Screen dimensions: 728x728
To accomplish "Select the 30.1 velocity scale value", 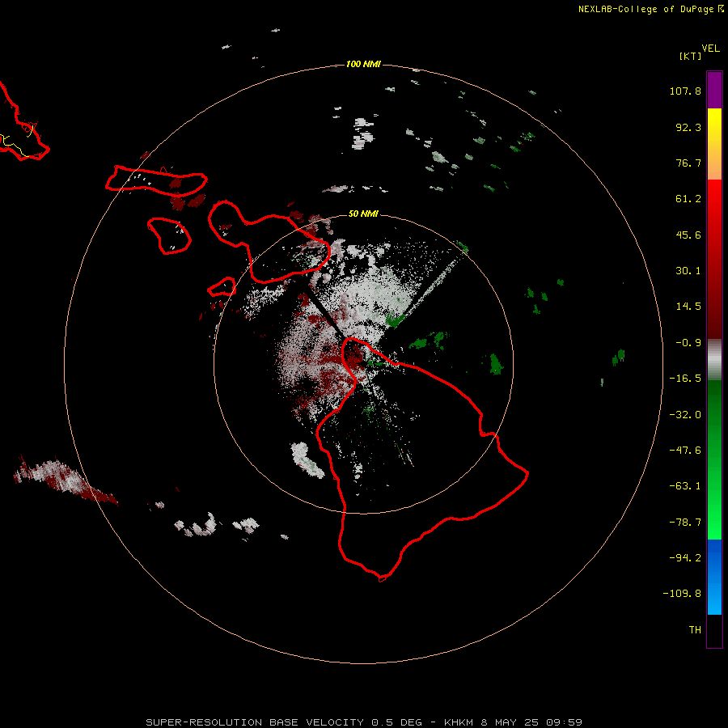I will pyautogui.click(x=688, y=271).
